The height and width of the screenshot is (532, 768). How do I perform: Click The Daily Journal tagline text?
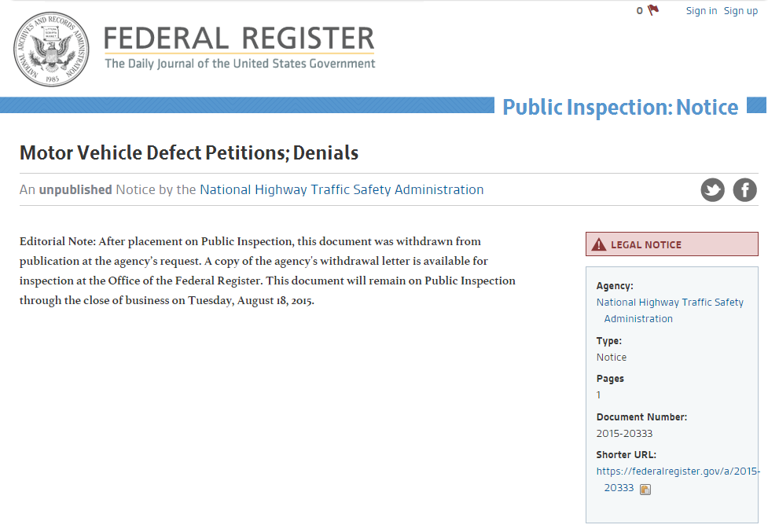tap(240, 64)
